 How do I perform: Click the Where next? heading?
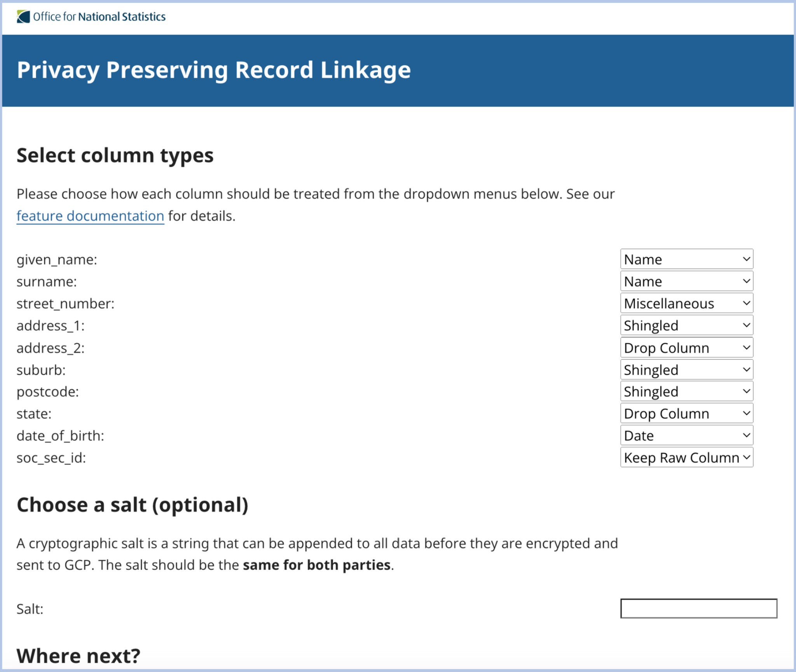click(x=78, y=655)
